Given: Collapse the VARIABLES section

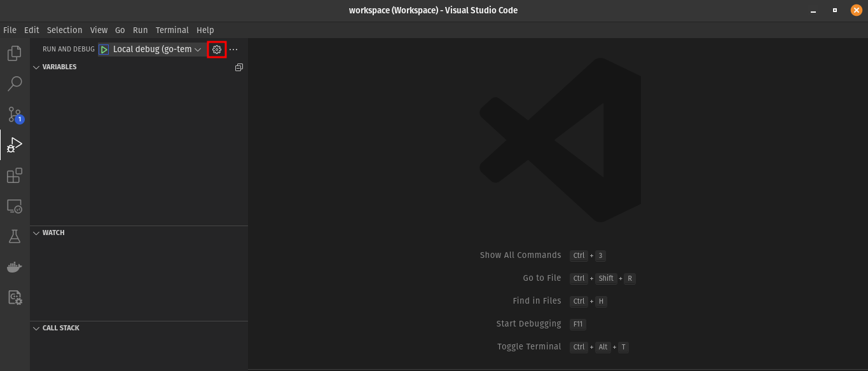Looking at the screenshot, I should pos(36,67).
